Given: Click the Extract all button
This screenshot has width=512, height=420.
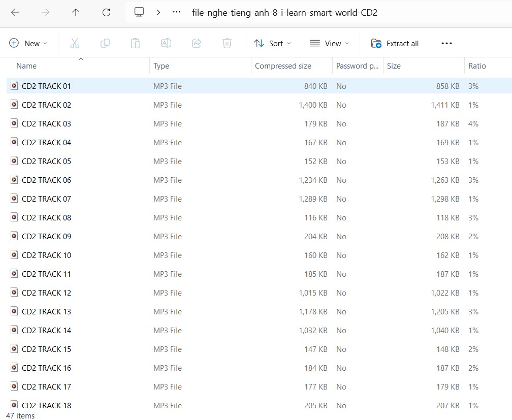Looking at the screenshot, I should point(395,43).
